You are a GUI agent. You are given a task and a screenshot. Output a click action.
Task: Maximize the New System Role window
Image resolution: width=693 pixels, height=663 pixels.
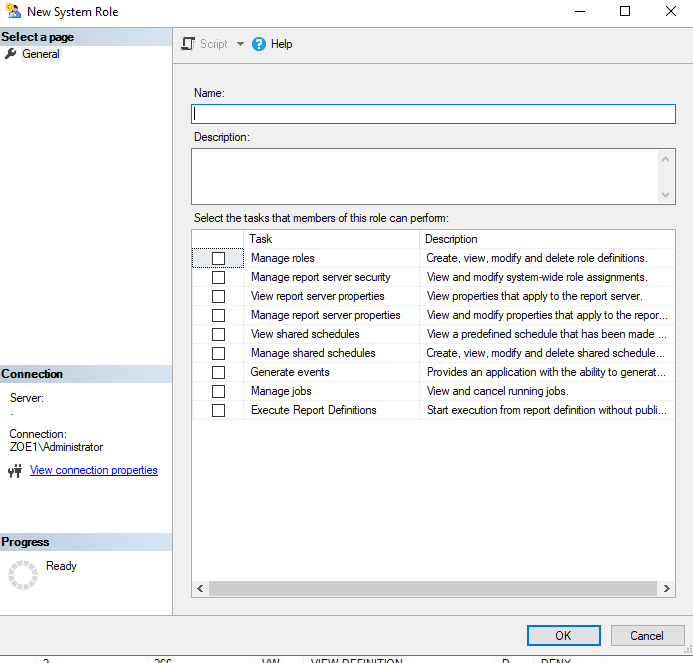pyautogui.click(x=625, y=11)
